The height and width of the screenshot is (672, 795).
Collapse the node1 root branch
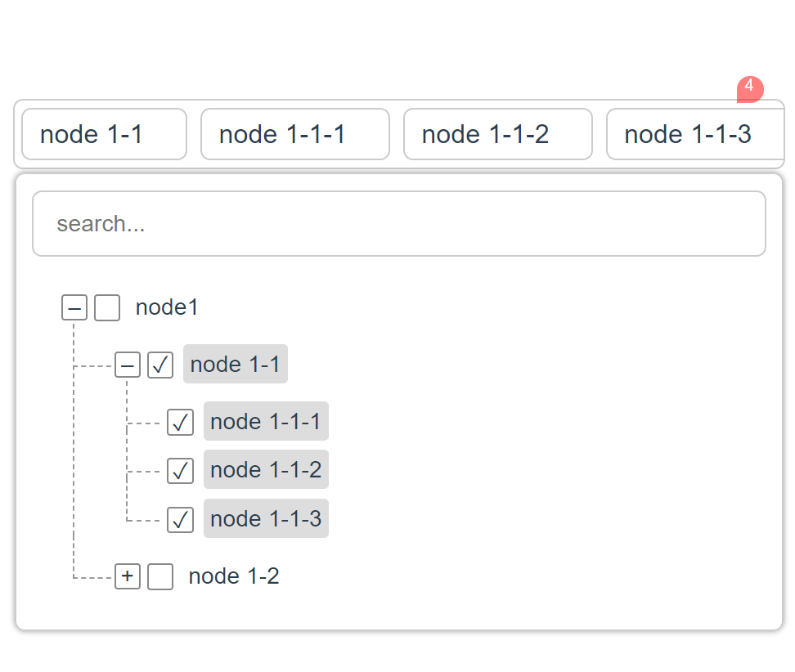coord(74,307)
